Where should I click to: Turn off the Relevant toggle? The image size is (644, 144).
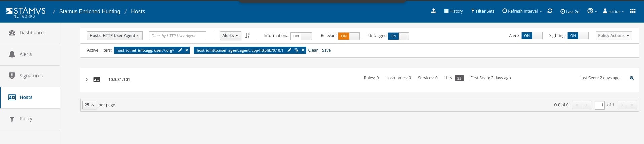(349, 36)
